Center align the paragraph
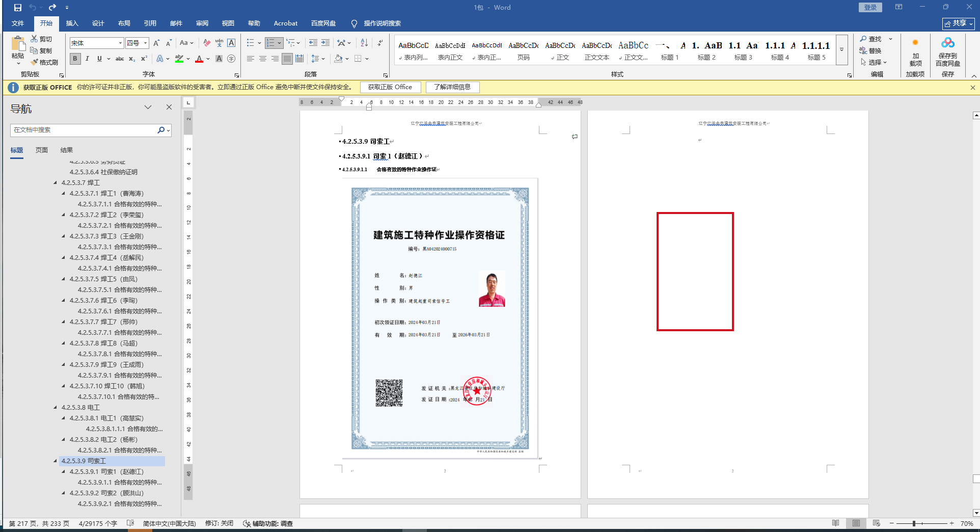This screenshot has height=532, width=980. [263, 59]
